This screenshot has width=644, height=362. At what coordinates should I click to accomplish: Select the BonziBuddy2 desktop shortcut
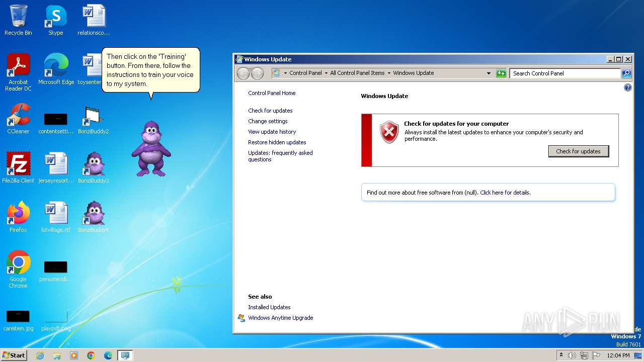tap(94, 119)
